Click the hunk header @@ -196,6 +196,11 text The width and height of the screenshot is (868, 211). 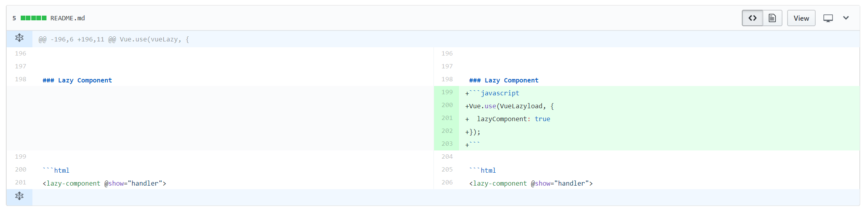(114, 39)
